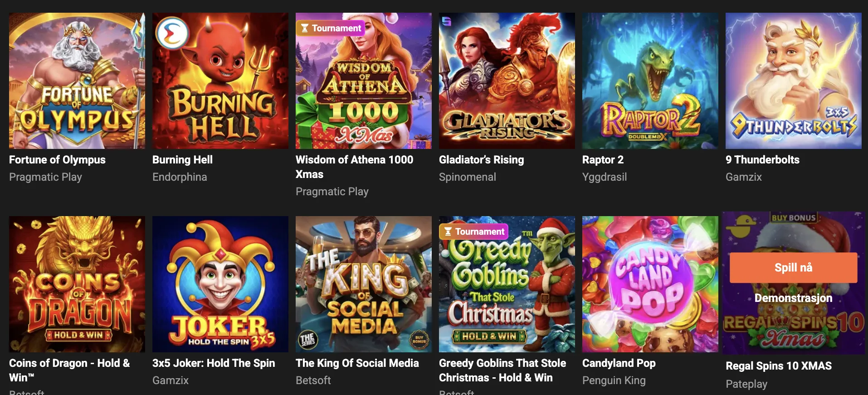Select the 9 Thunderbolts game thumbnail
This screenshot has width=868, height=395.
pyautogui.click(x=793, y=81)
